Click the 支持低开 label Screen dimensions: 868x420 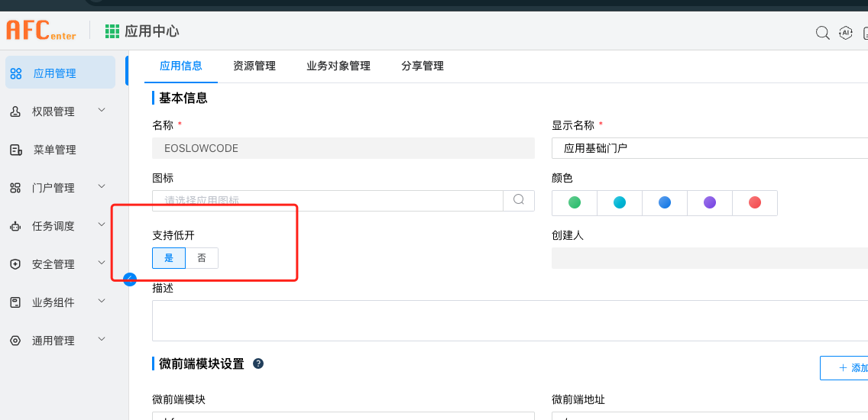click(x=173, y=235)
